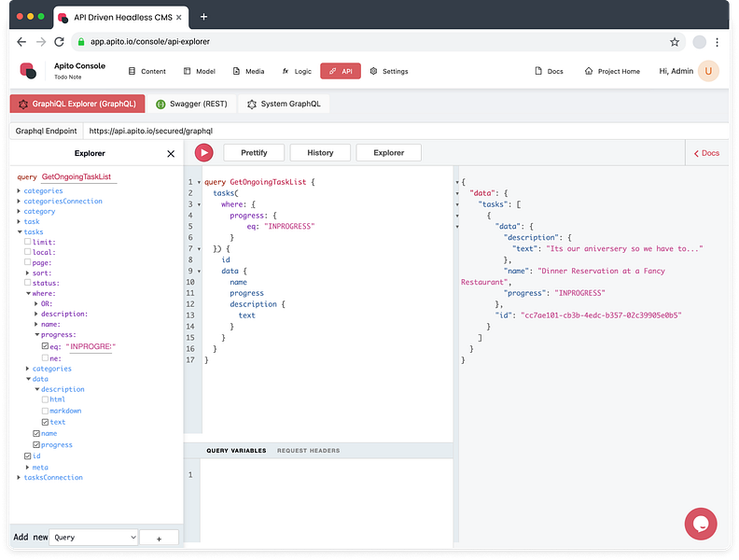Image resolution: width=739 pixels, height=560 pixels.
Task: Switch to the Swagger (REST) tab
Action: pos(191,104)
